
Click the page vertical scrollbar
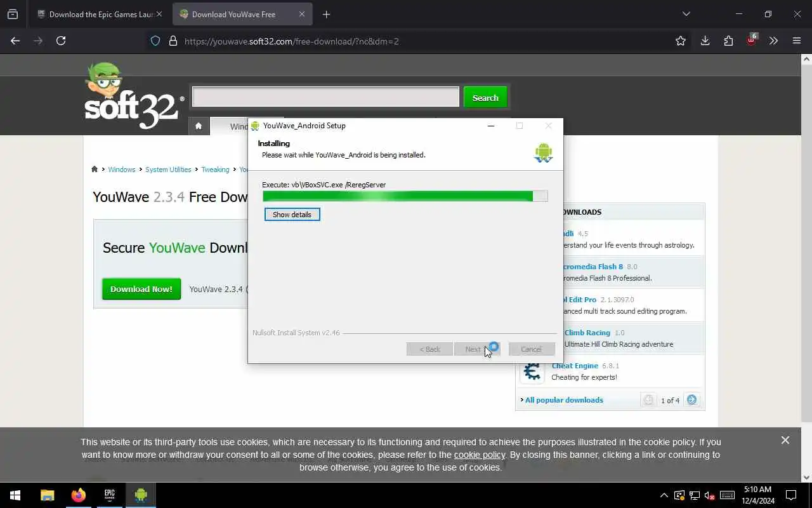(x=807, y=241)
